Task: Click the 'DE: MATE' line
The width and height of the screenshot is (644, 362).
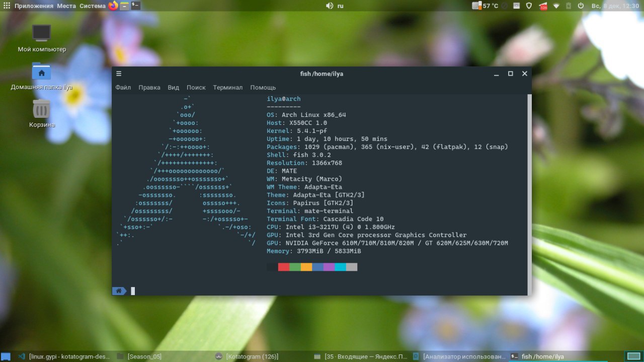Action: pos(282,171)
